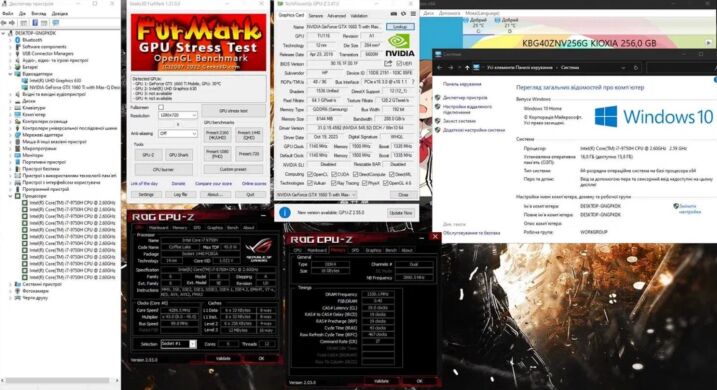Start the GPU stress test in FurMark
The height and width of the screenshot is (390, 717).
point(233,111)
